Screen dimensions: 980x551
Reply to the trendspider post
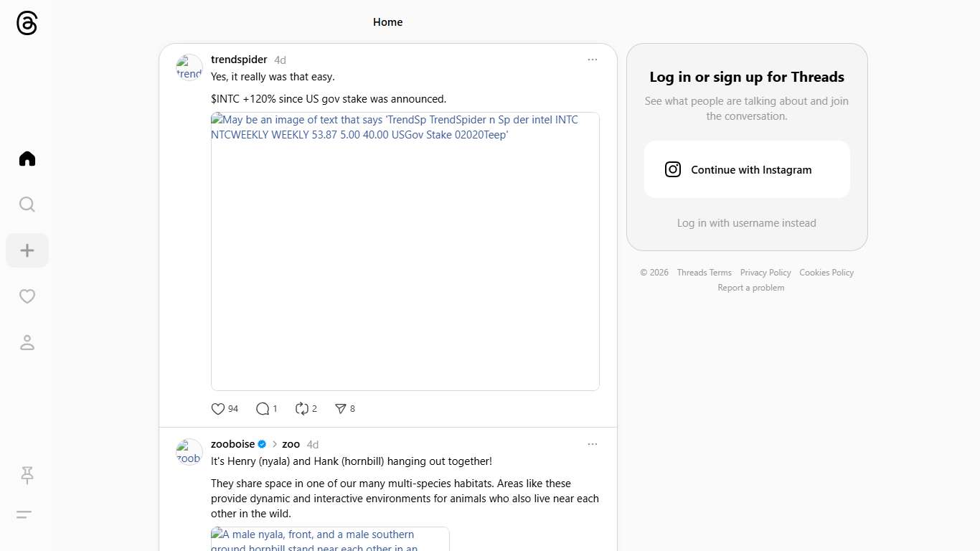coord(263,409)
